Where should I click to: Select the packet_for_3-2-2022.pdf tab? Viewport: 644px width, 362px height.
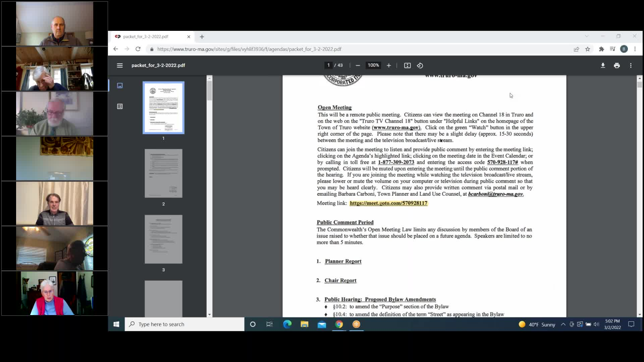tap(146, 37)
